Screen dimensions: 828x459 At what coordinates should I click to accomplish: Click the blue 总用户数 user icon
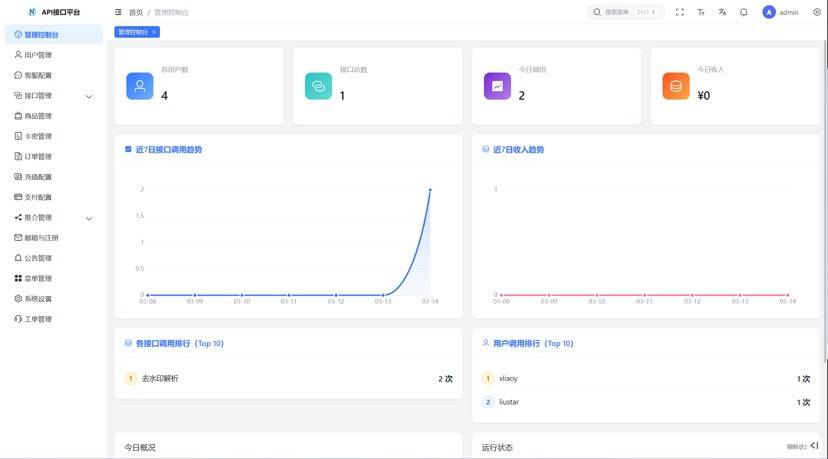pyautogui.click(x=140, y=86)
